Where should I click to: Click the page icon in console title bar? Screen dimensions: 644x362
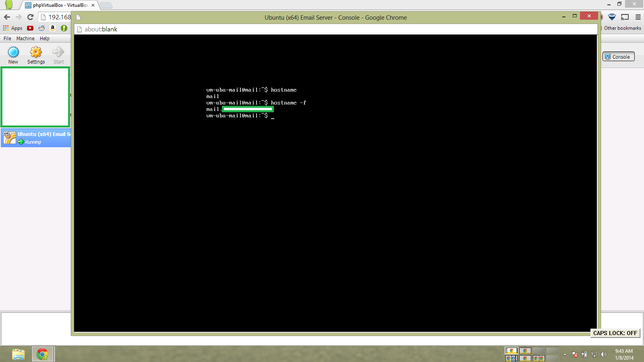[79, 17]
